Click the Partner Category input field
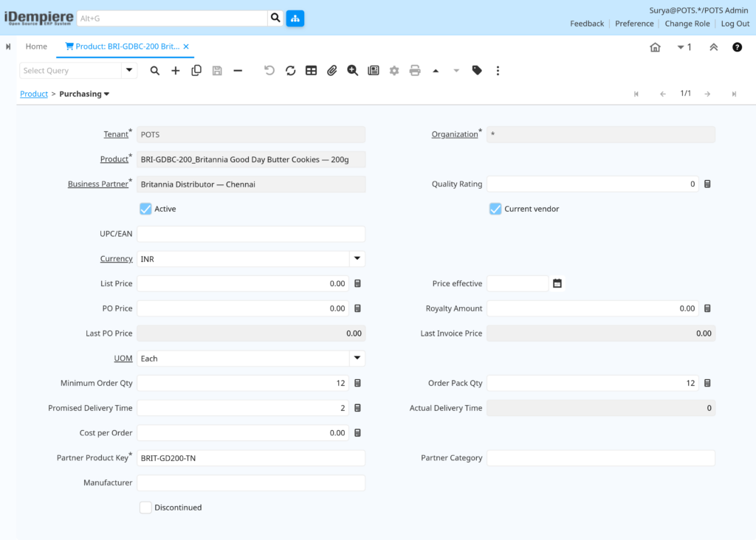This screenshot has width=756, height=540. click(600, 458)
